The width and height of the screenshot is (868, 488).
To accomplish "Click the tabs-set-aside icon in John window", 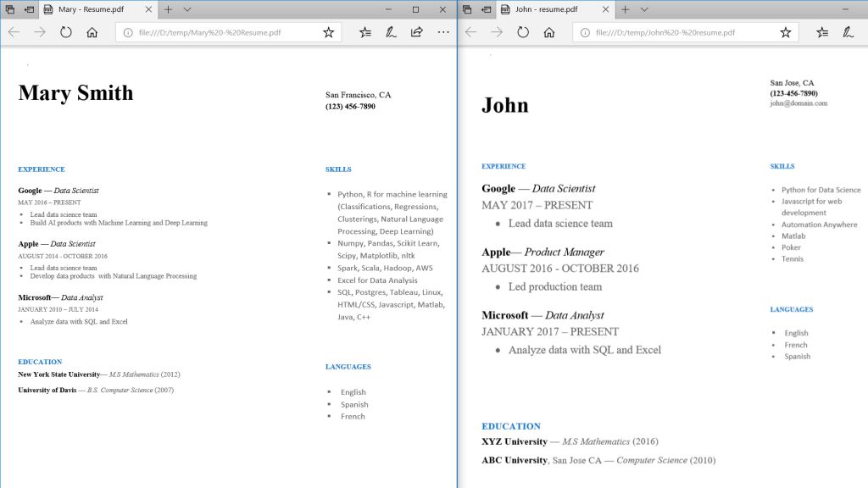I will click(467, 9).
